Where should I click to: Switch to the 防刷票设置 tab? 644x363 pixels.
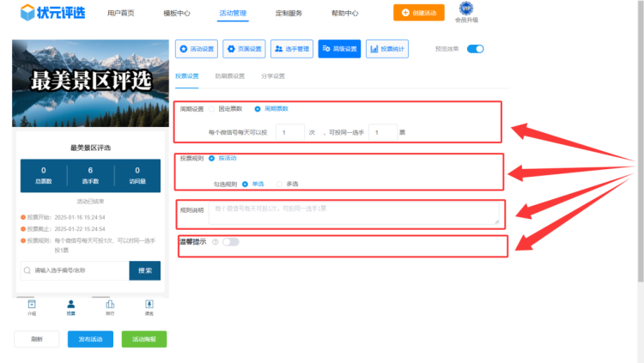pos(229,76)
